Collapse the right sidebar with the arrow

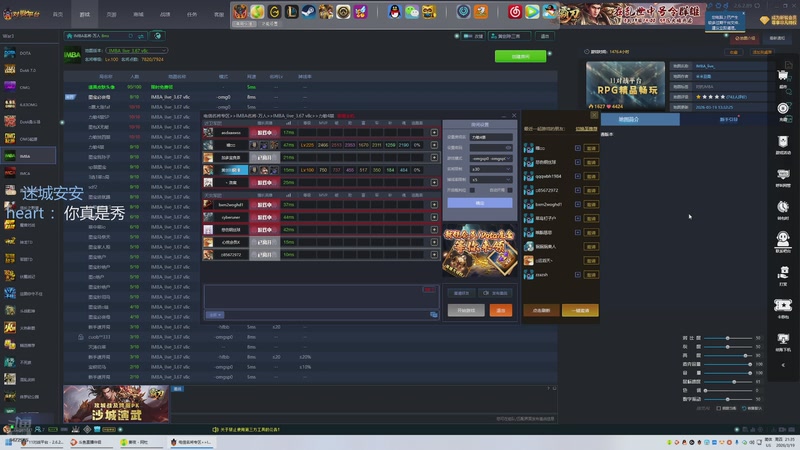(x=783, y=365)
